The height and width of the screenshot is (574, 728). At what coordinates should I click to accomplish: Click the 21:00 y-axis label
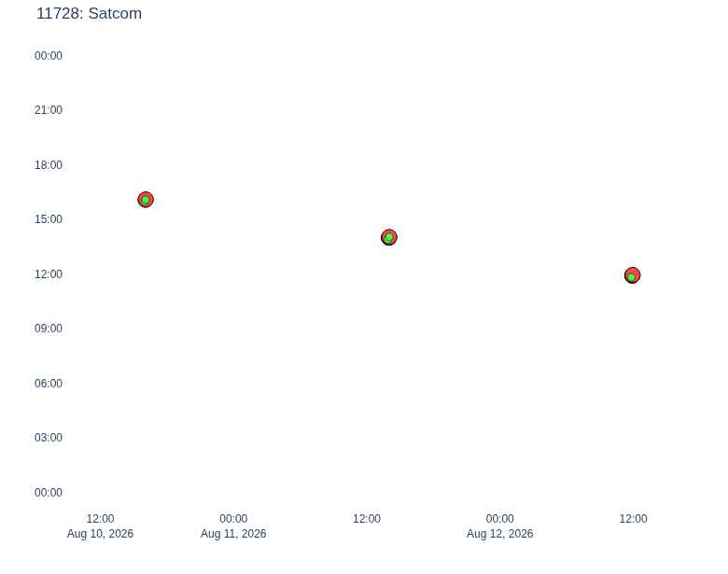tap(49, 110)
